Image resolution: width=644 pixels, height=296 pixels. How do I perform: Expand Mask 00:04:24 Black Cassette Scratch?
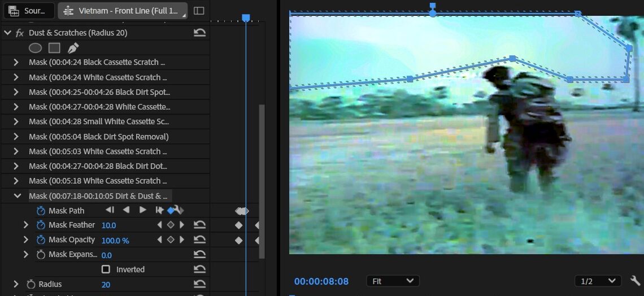(x=16, y=62)
